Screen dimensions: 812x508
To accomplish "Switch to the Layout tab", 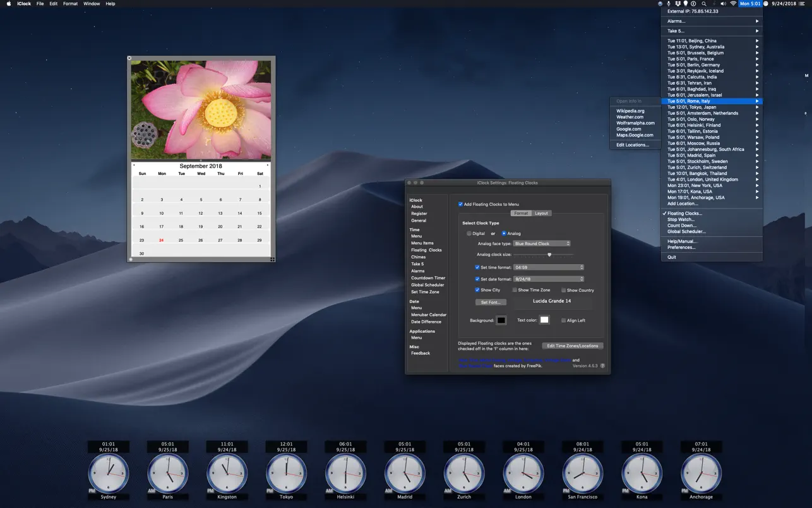I will click(x=541, y=214).
